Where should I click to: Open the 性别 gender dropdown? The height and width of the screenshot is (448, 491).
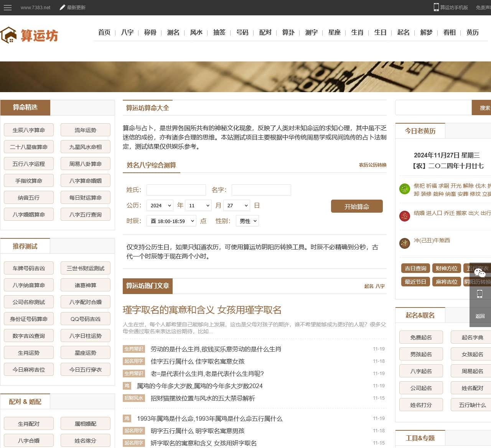coord(247,221)
